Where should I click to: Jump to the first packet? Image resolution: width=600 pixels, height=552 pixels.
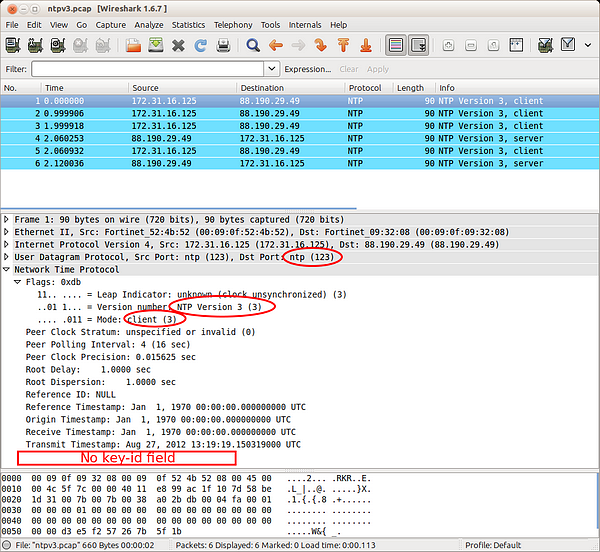click(343, 45)
